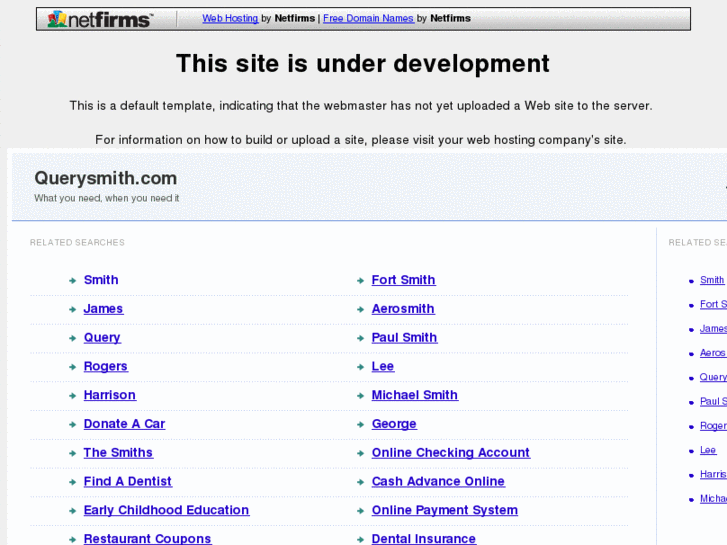Open the Harrison related search link
The width and height of the screenshot is (727, 545).
click(110, 395)
